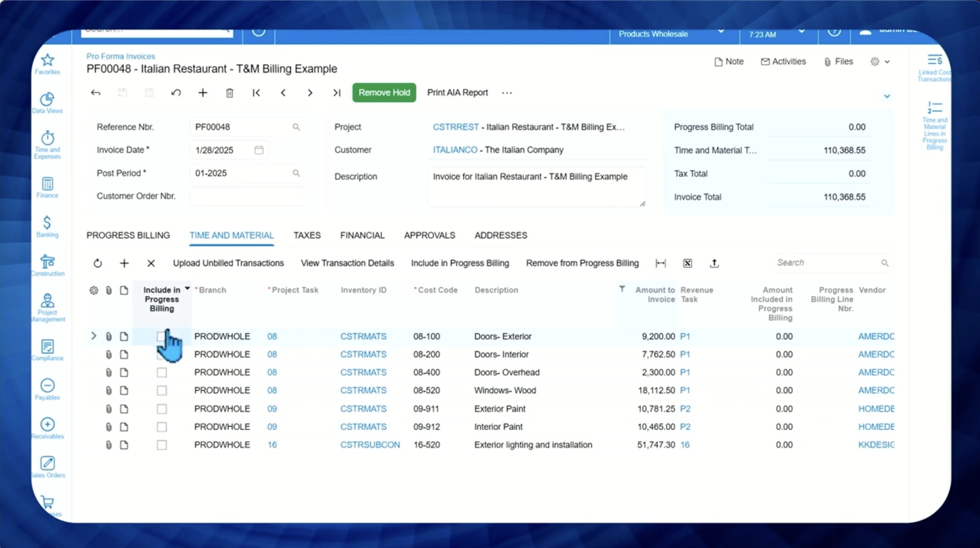Add a row to the grid
This screenshot has width=980, height=548.
[x=124, y=263]
